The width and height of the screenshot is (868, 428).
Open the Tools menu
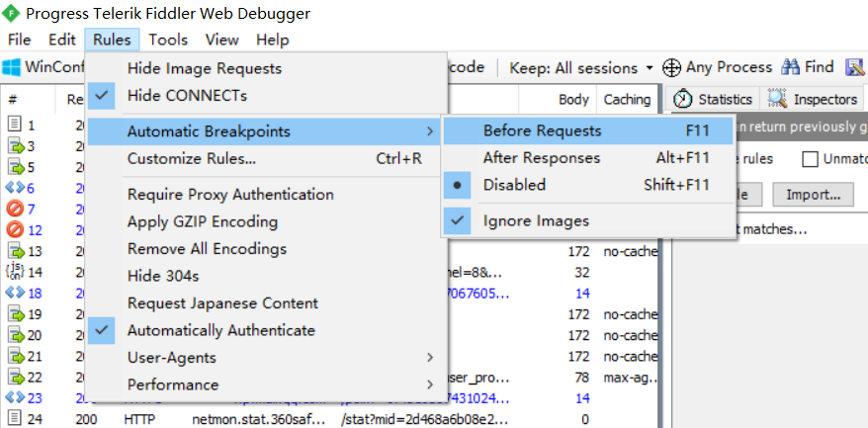pos(168,40)
